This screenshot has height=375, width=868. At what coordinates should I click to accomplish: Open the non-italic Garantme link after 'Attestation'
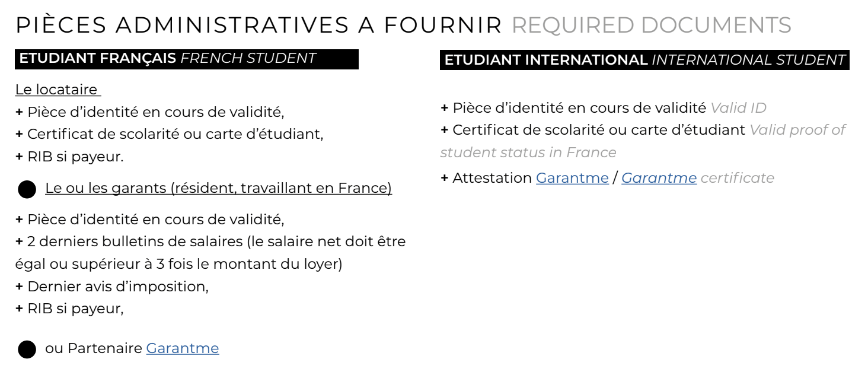(572, 178)
